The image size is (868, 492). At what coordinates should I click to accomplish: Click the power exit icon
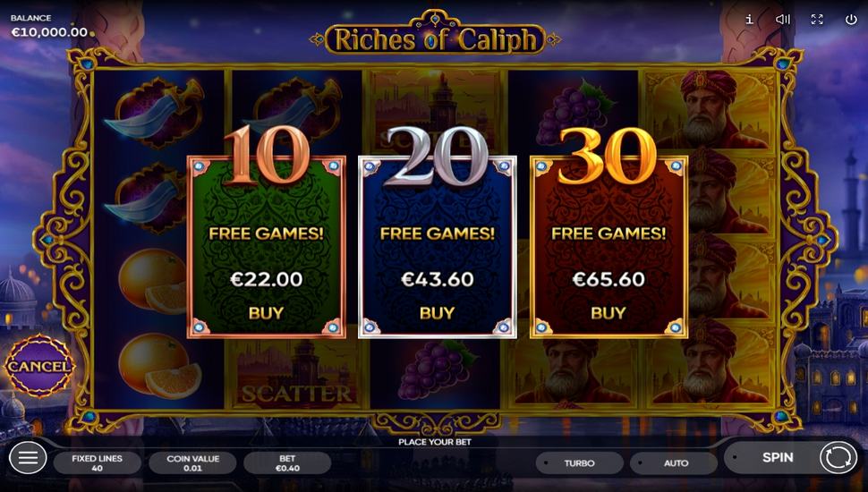(851, 20)
